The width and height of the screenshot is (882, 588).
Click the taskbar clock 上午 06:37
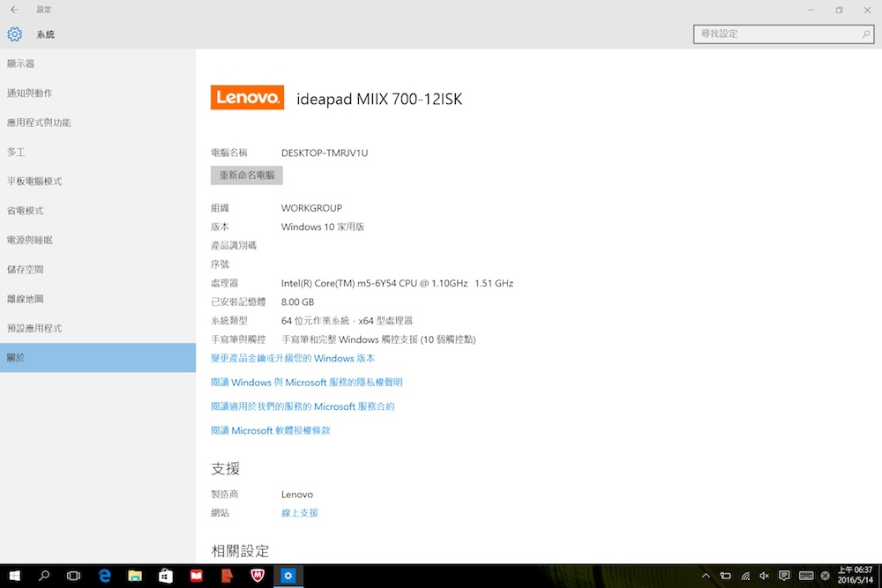[x=855, y=575]
